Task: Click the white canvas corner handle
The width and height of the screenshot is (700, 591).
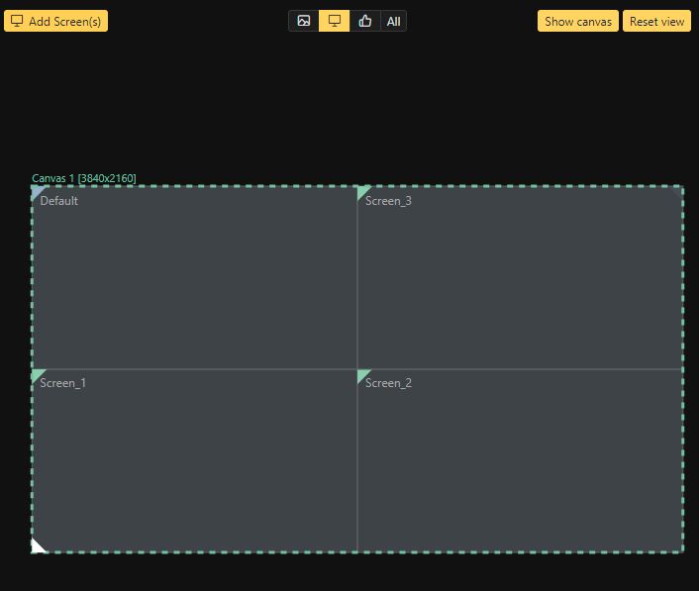Action: 38,545
